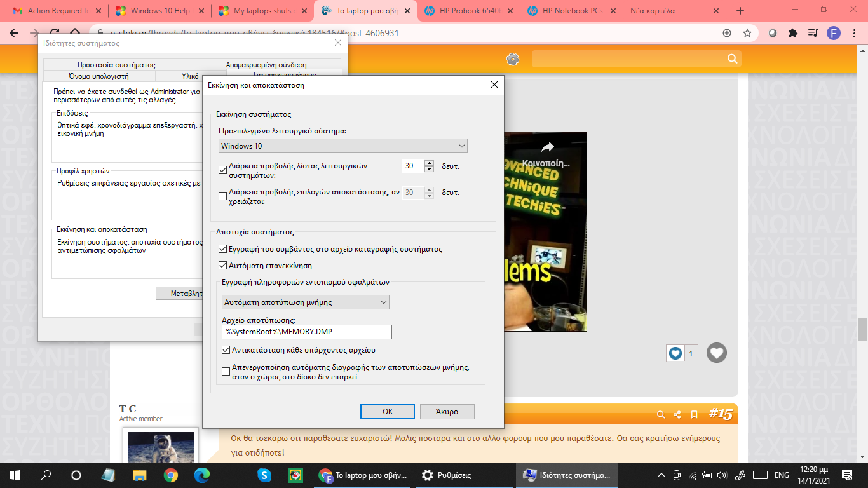
Task: Click the site search magnifier icon
Action: pyautogui.click(x=732, y=59)
